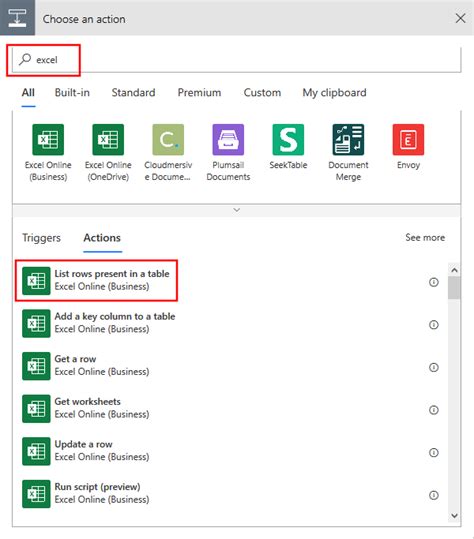Click Excel icon beside Run script (preview)
The width and height of the screenshot is (474, 539).
point(36,494)
